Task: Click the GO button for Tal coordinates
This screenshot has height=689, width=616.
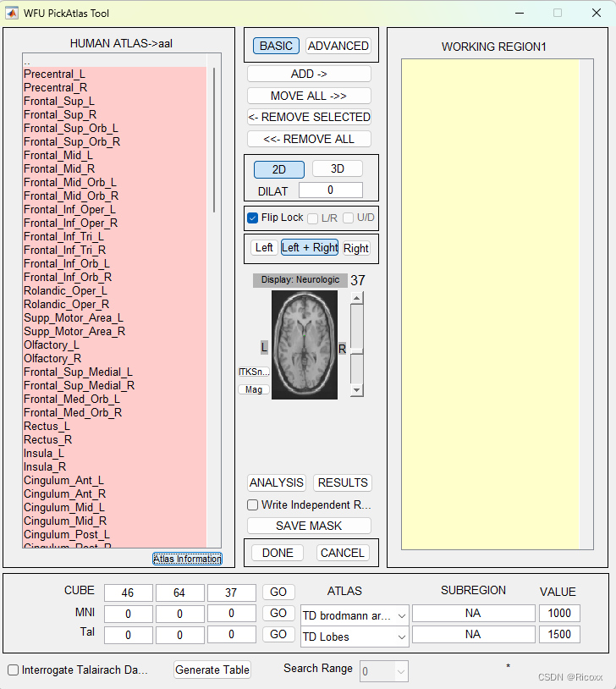Action: click(278, 634)
